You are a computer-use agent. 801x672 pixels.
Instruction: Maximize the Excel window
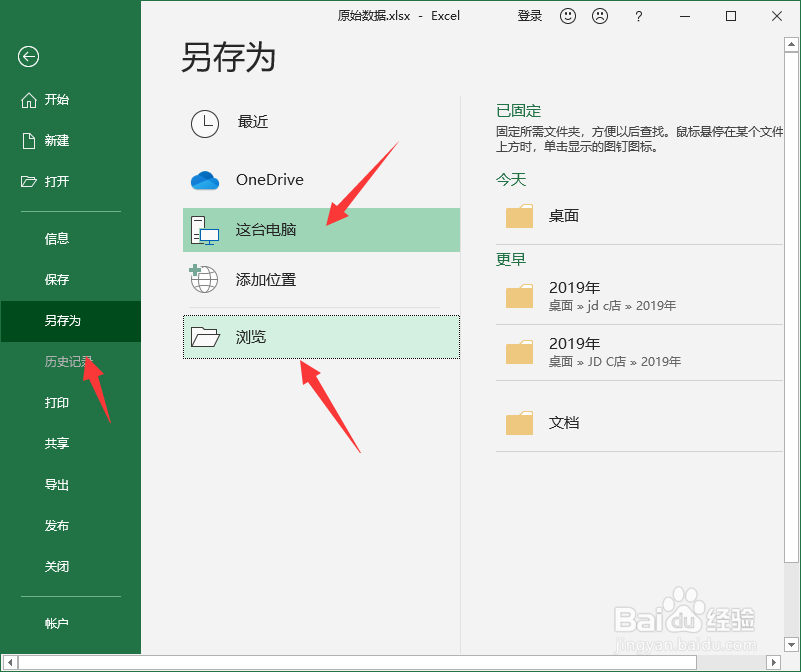(731, 16)
